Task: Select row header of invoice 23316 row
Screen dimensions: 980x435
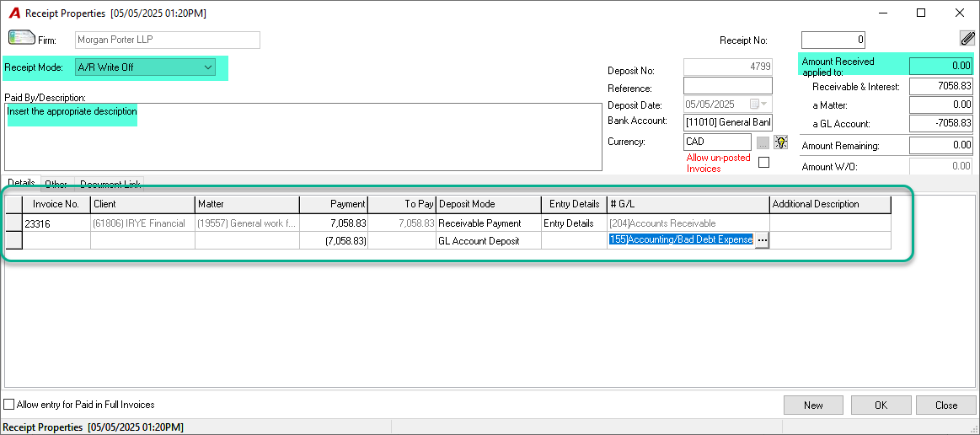Action: 13,223
